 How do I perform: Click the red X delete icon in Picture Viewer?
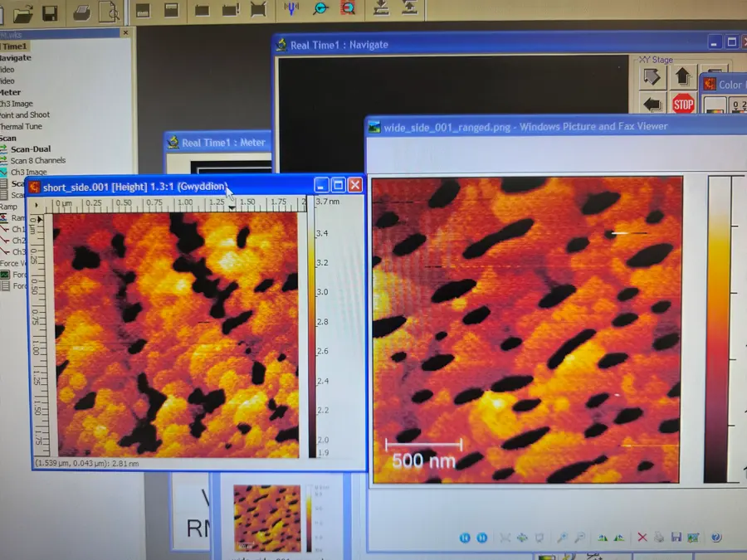click(x=642, y=537)
